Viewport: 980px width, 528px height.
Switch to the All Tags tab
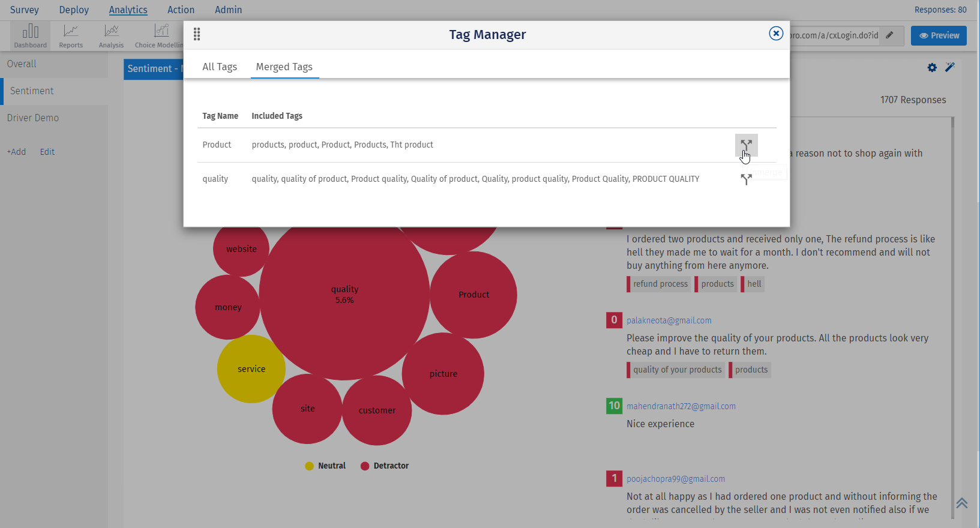[220, 67]
